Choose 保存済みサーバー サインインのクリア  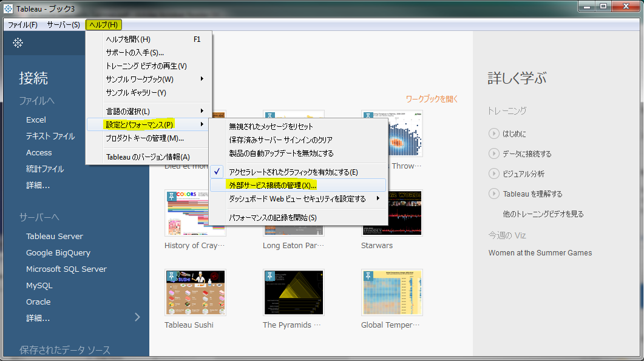click(298, 140)
